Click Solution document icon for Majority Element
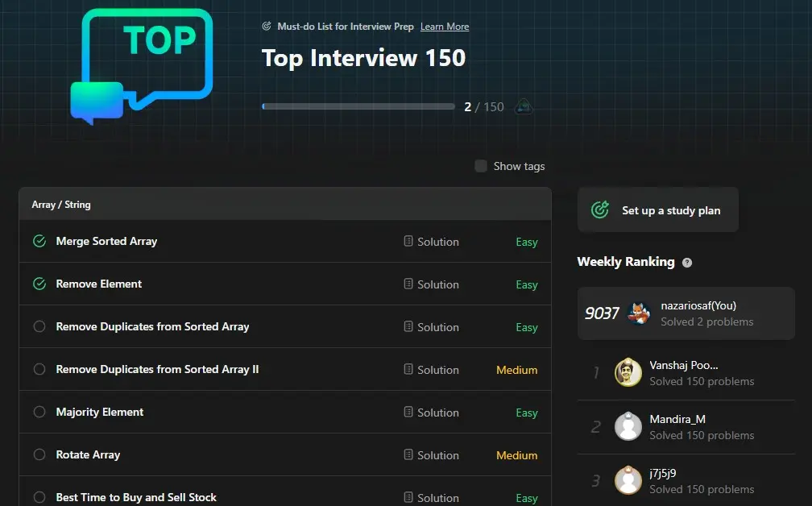The width and height of the screenshot is (812, 506). click(408, 413)
